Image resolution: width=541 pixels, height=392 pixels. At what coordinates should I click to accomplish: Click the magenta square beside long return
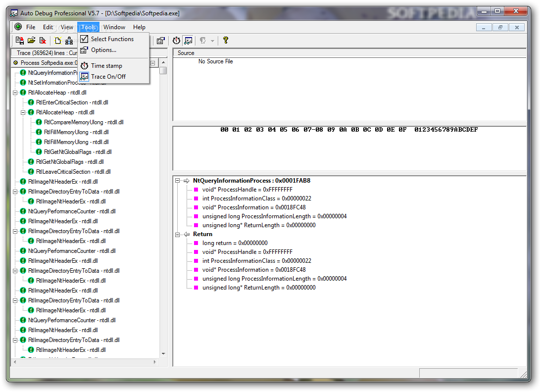pos(196,244)
